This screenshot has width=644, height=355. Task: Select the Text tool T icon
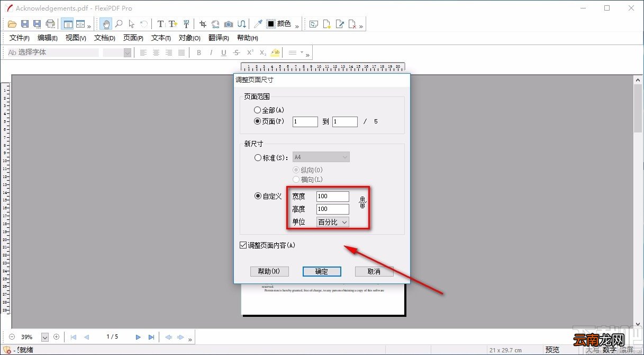(x=161, y=24)
